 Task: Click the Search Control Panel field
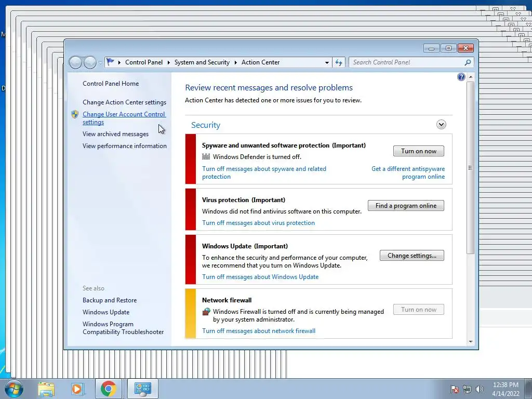(407, 62)
